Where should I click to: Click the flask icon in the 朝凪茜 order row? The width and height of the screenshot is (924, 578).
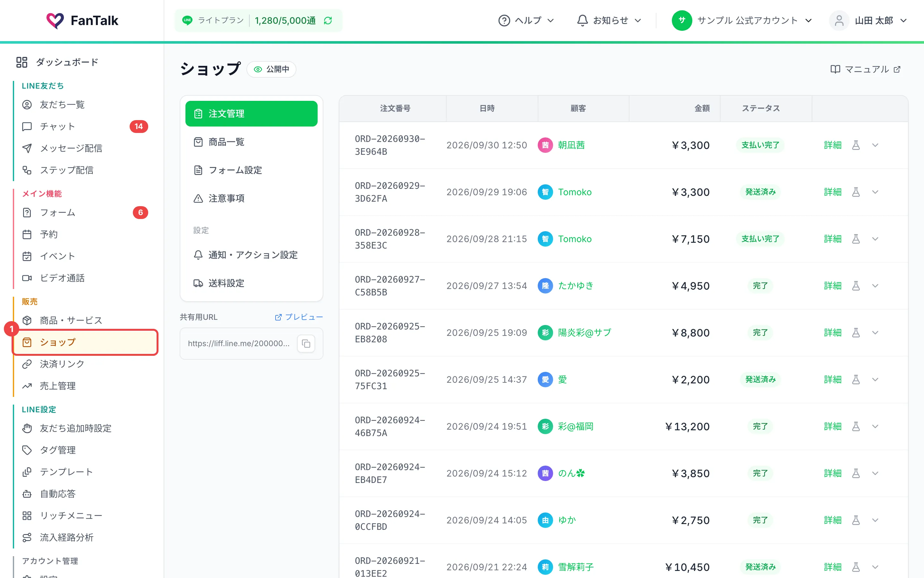pyautogui.click(x=856, y=145)
